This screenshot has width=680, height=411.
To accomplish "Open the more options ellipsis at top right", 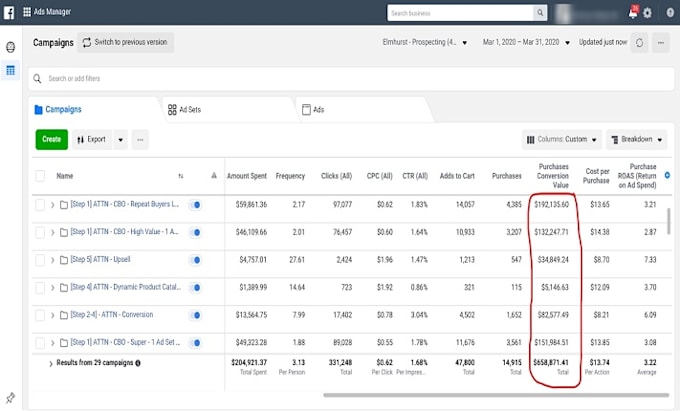I will click(x=661, y=42).
